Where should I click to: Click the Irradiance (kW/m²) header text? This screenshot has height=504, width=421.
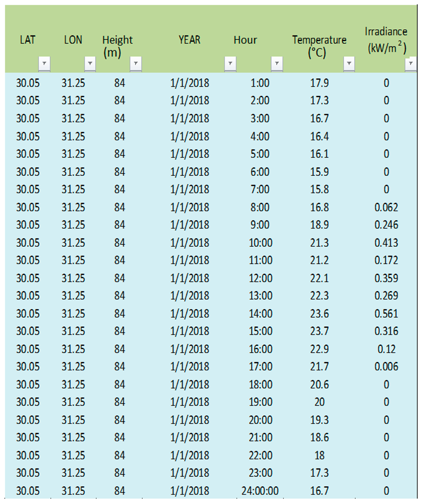[386, 40]
